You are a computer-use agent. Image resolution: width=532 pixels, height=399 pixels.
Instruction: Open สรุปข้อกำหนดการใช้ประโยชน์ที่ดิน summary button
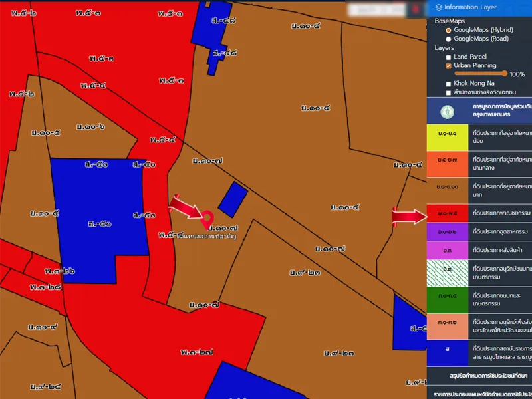coord(479,376)
